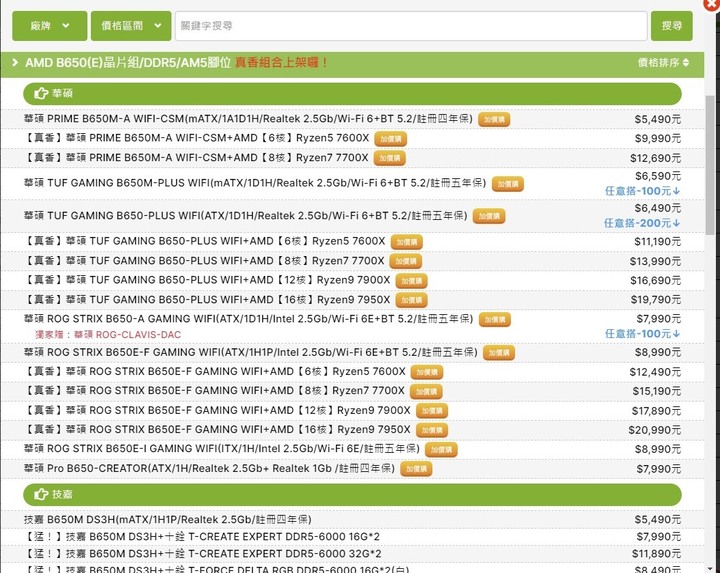720x573 pixels.
Task: Click the $20,990元 price
Action: 655,430
